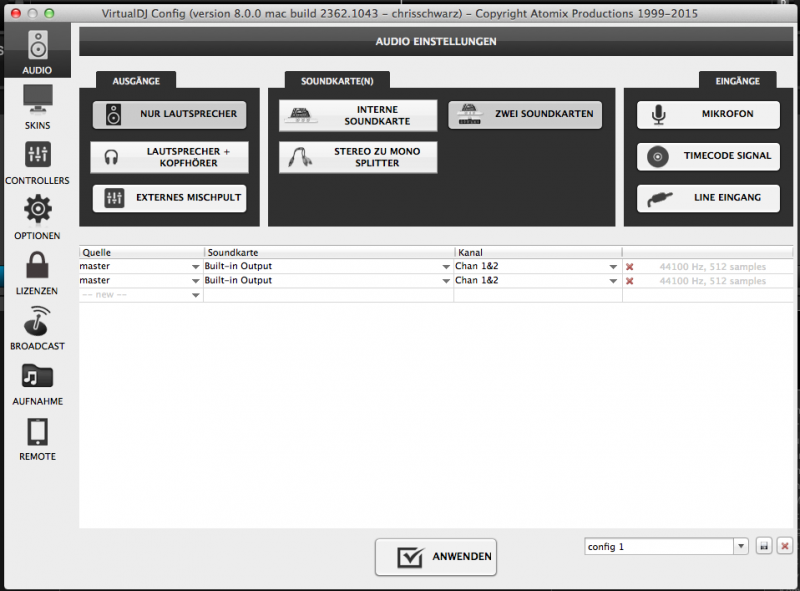Add a Line Eingang input
800x591 pixels.
(x=708, y=198)
